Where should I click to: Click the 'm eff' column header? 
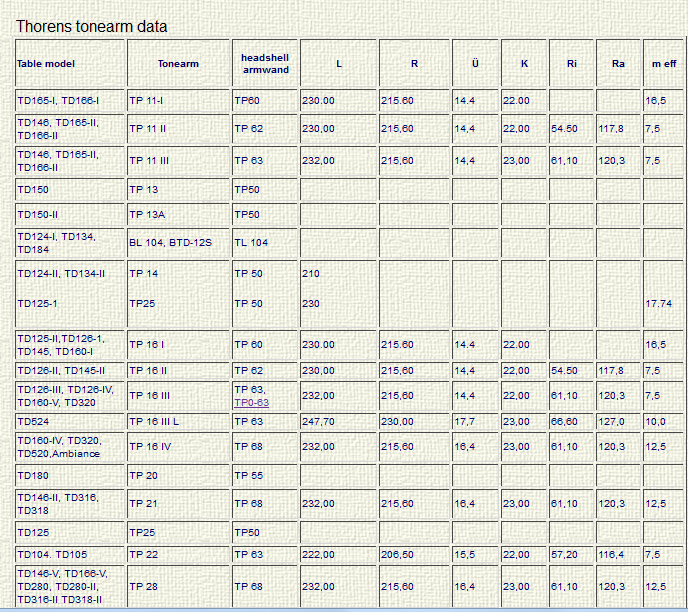coord(663,64)
